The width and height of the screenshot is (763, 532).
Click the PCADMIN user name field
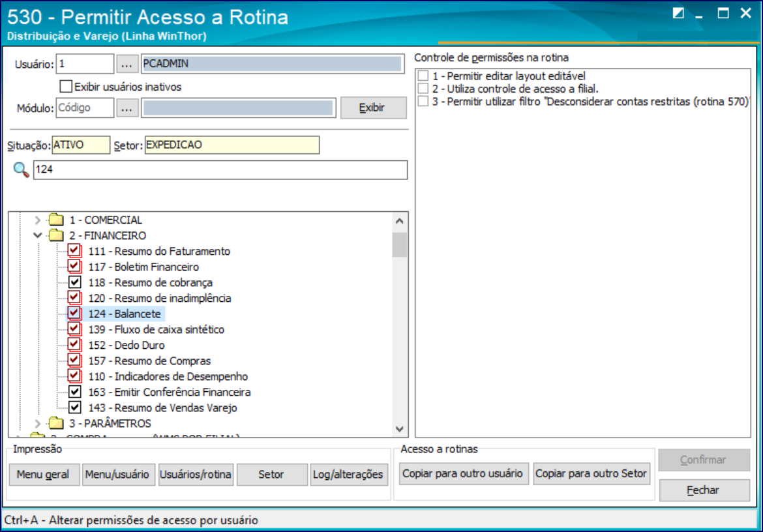[x=273, y=64]
